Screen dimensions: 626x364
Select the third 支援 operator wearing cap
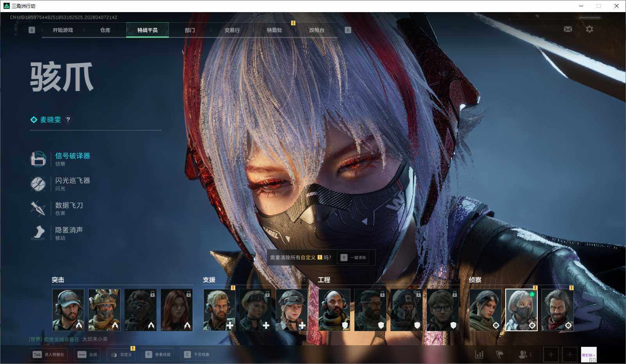(292, 310)
